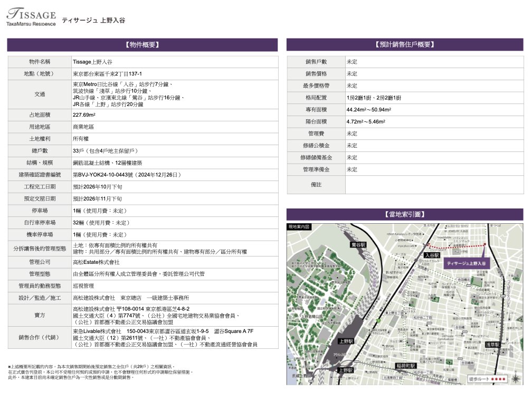
Task: Click the 【物件概要】 section header
Action: click(x=142, y=45)
